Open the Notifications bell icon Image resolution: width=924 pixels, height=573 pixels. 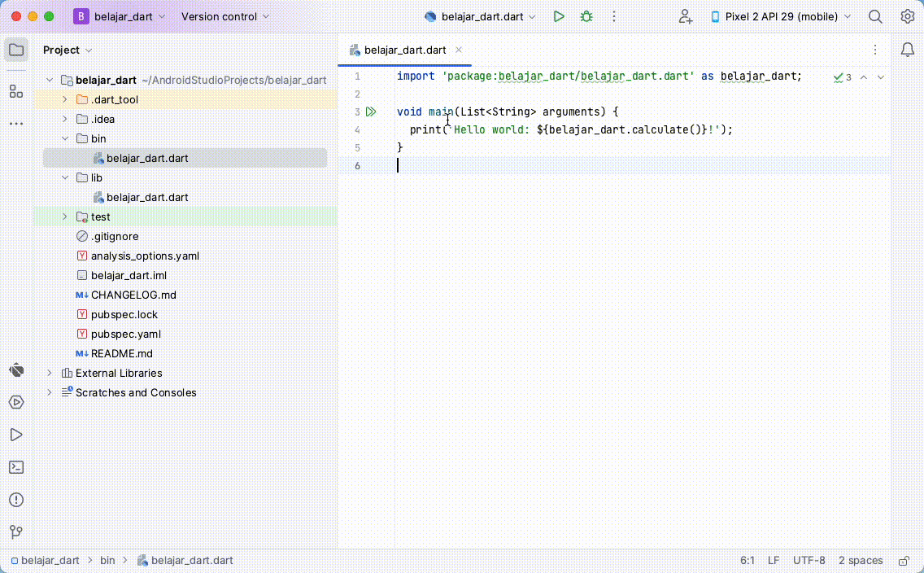[x=908, y=50]
